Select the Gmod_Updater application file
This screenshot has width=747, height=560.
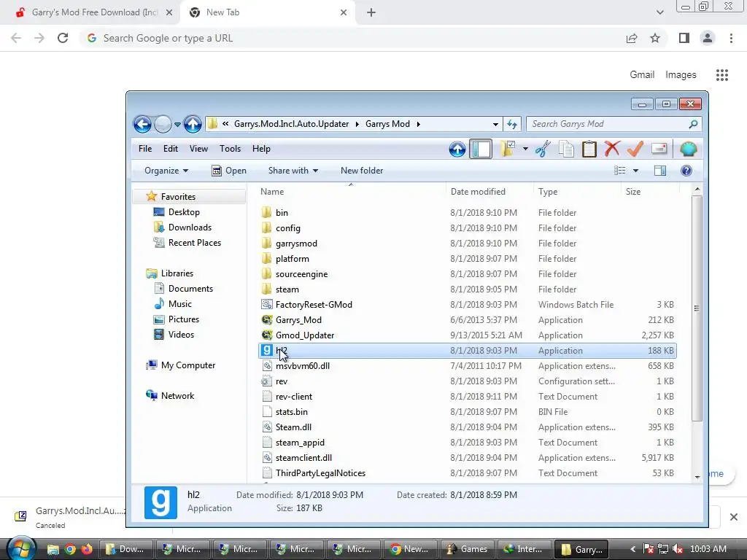click(x=305, y=335)
